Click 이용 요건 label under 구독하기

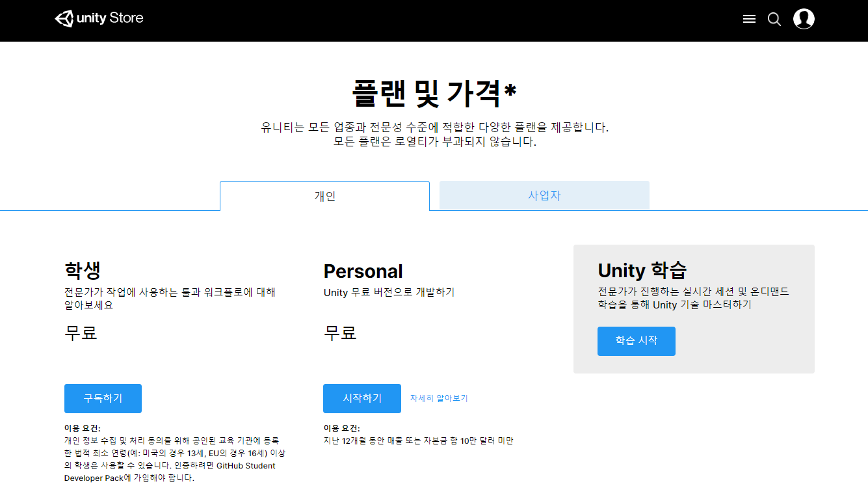click(83, 428)
